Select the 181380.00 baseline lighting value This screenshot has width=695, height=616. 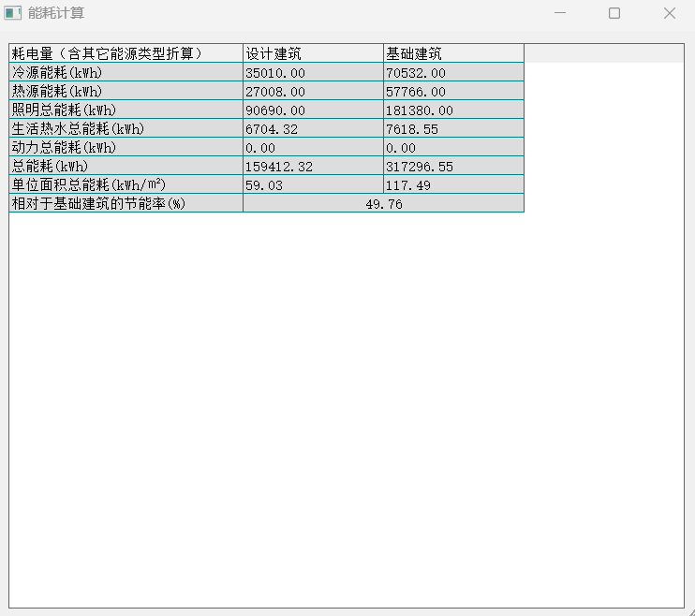453,110
